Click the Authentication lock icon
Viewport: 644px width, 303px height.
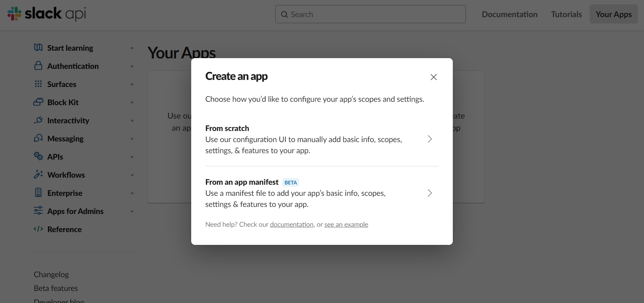pyautogui.click(x=38, y=66)
